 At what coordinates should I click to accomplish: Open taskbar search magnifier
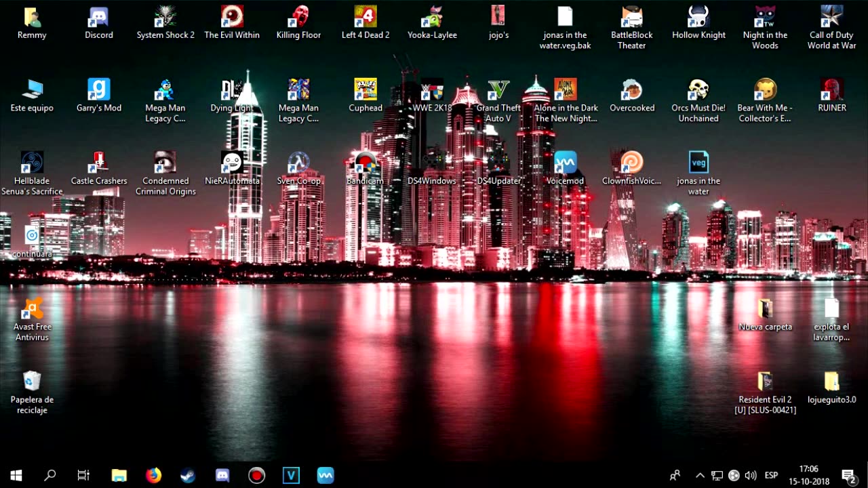pos(50,475)
